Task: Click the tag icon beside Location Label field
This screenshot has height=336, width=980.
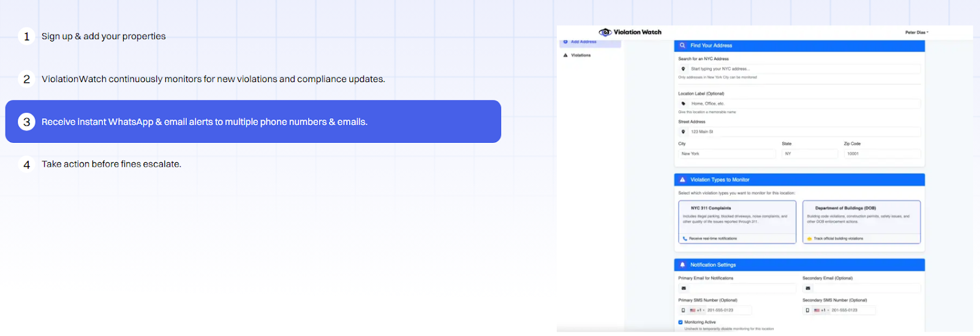Action: click(684, 104)
